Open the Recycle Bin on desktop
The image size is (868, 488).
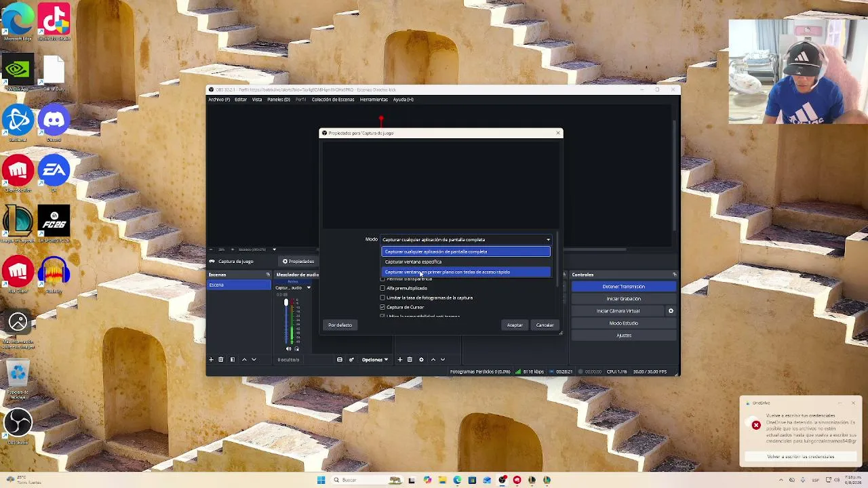[x=18, y=378]
